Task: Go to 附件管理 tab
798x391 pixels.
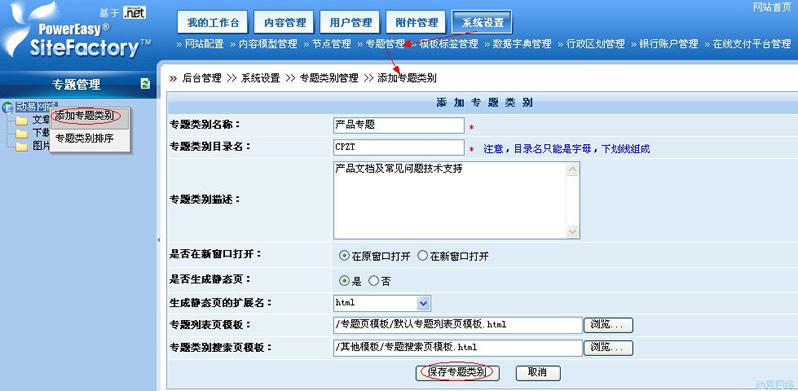Action: pos(416,22)
